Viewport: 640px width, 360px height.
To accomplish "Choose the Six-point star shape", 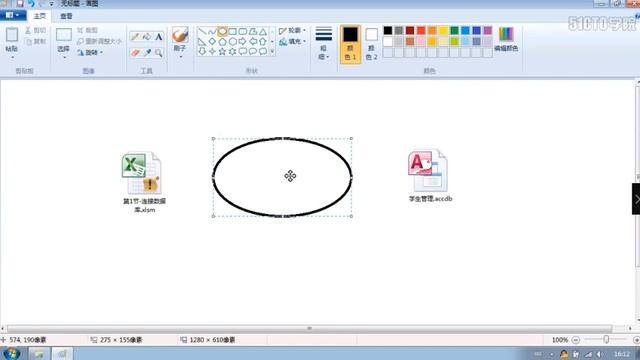I will (x=233, y=51).
